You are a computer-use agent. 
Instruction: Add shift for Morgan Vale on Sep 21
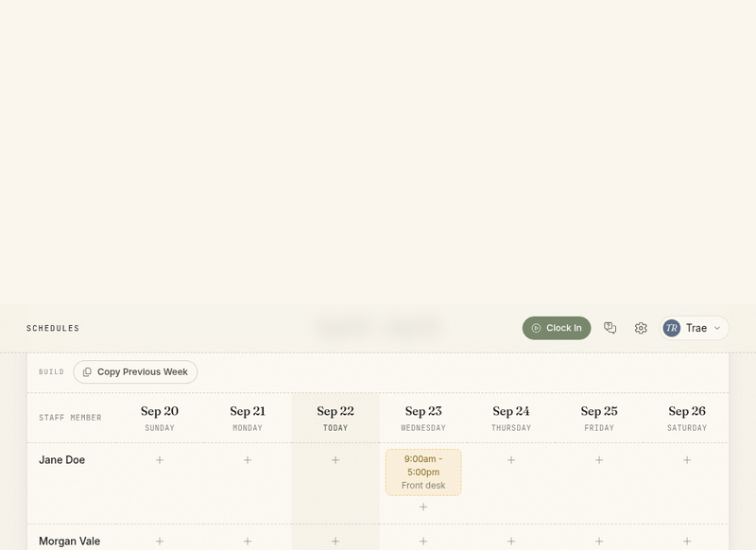point(248,541)
